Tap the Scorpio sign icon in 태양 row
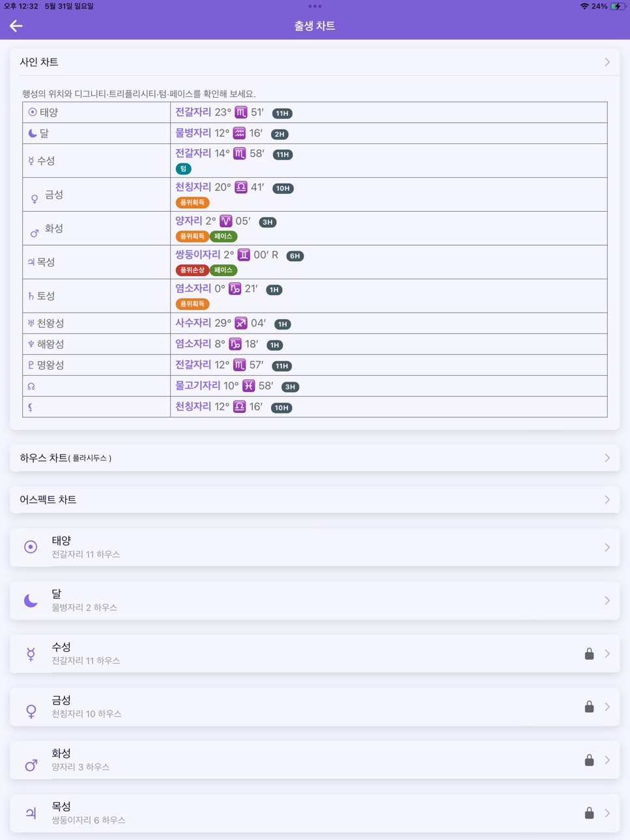Viewport: 630px width, 840px height. tap(240, 112)
